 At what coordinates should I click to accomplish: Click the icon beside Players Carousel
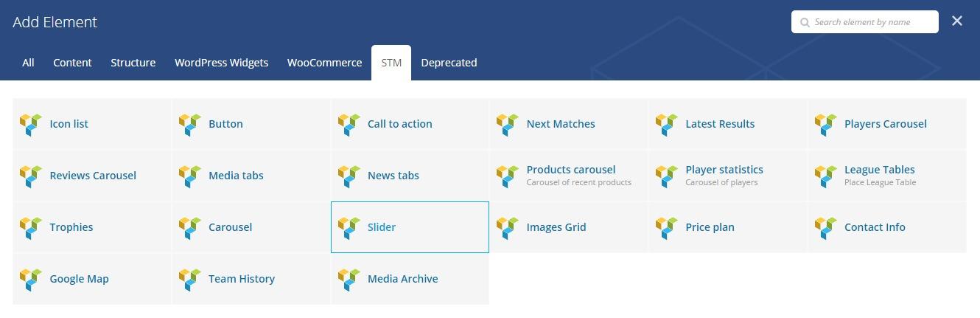pos(825,124)
